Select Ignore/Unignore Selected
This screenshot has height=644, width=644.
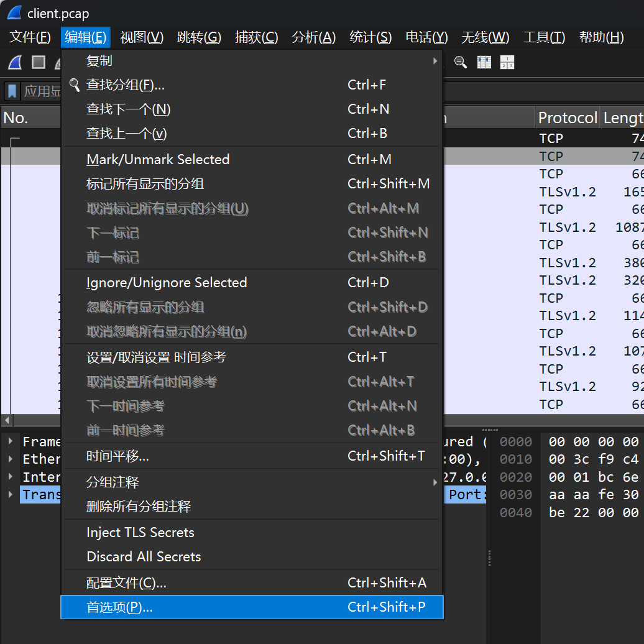(252, 283)
